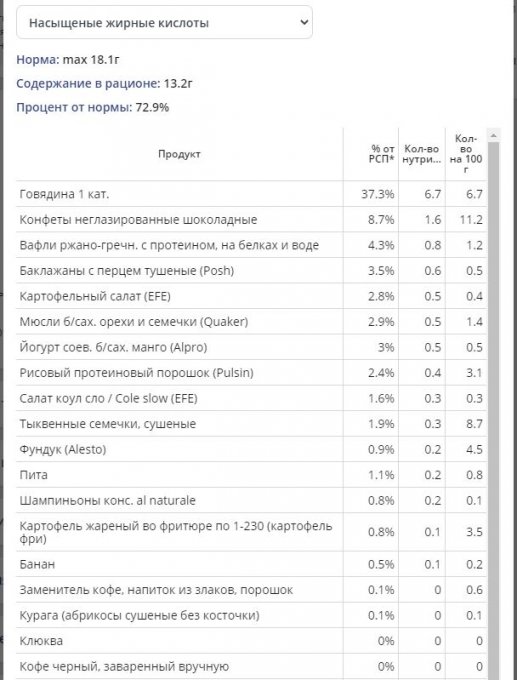Click the scrollbar up arrow
This screenshot has width=517, height=680.
point(493,135)
